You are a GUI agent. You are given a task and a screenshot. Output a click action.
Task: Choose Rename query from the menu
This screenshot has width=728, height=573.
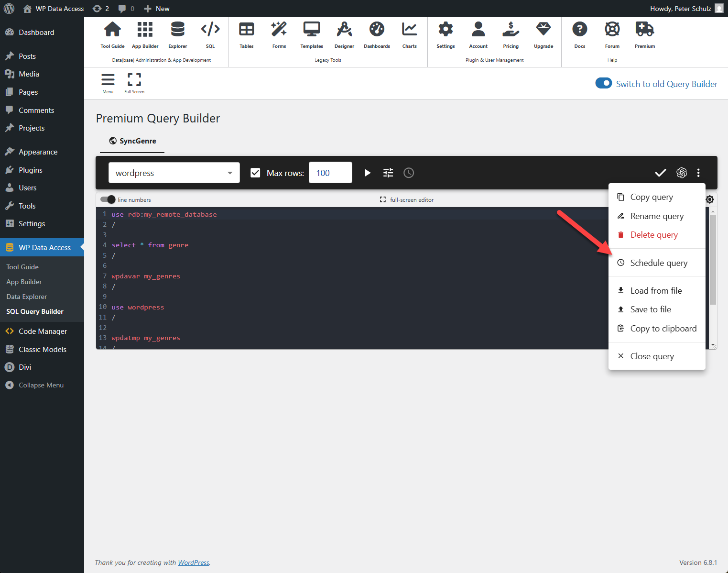point(657,216)
